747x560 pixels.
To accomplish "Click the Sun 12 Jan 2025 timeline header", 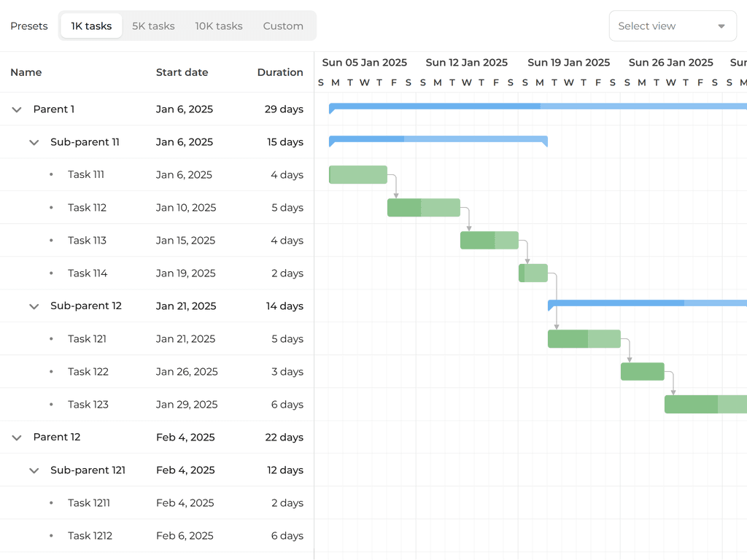I will (x=467, y=63).
